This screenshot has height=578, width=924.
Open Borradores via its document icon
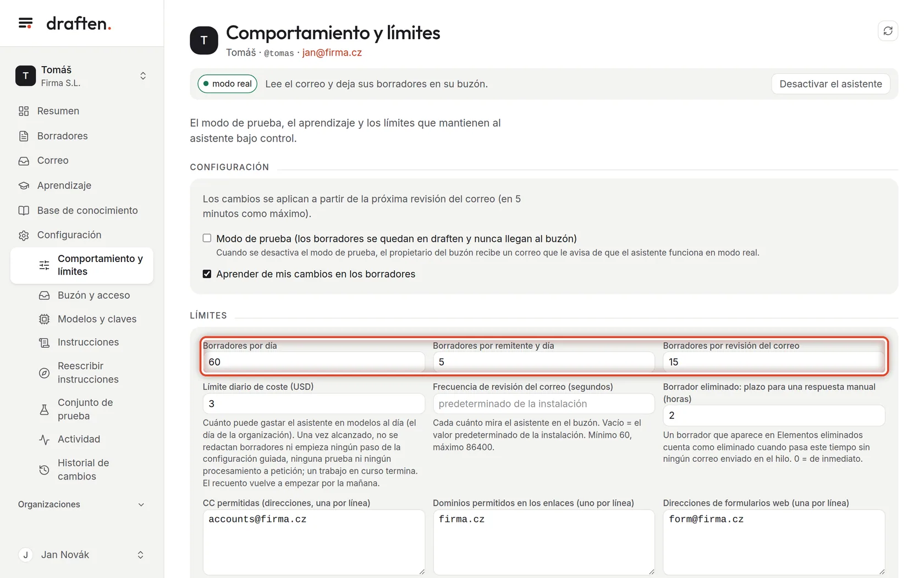click(x=24, y=136)
